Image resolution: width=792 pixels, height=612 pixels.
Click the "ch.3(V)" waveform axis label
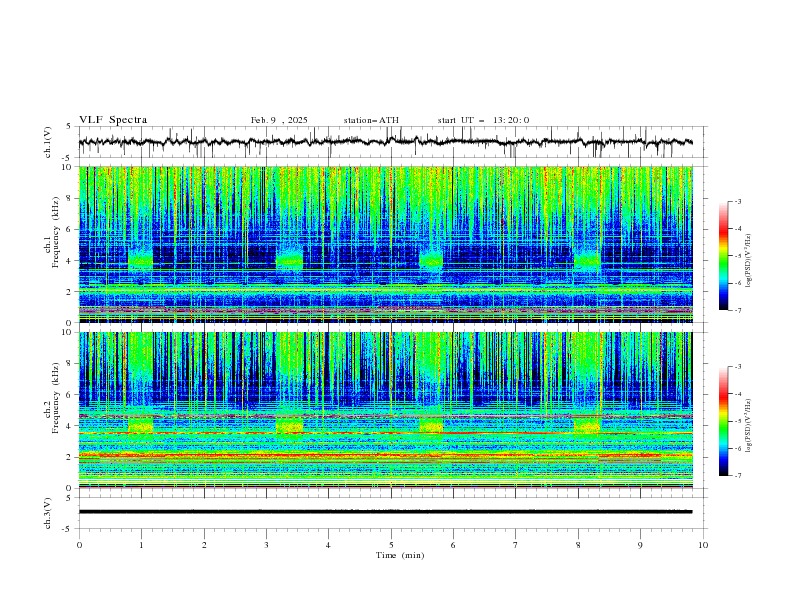(x=48, y=513)
